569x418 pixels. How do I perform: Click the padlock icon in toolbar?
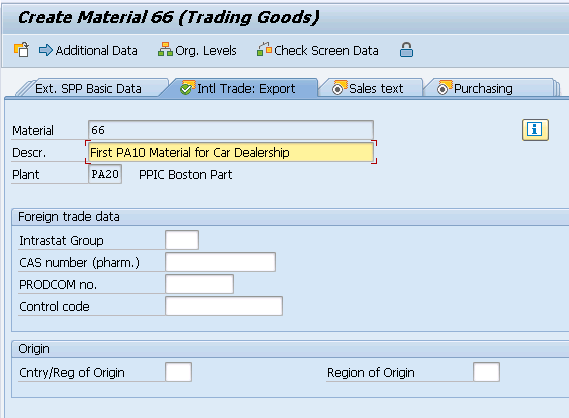tap(406, 50)
